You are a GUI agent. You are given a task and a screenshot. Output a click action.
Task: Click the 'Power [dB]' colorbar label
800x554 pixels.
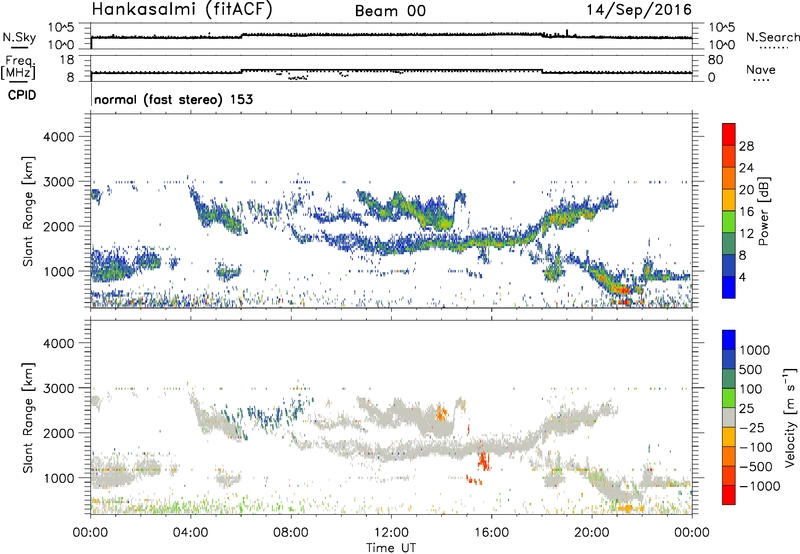[x=763, y=211]
